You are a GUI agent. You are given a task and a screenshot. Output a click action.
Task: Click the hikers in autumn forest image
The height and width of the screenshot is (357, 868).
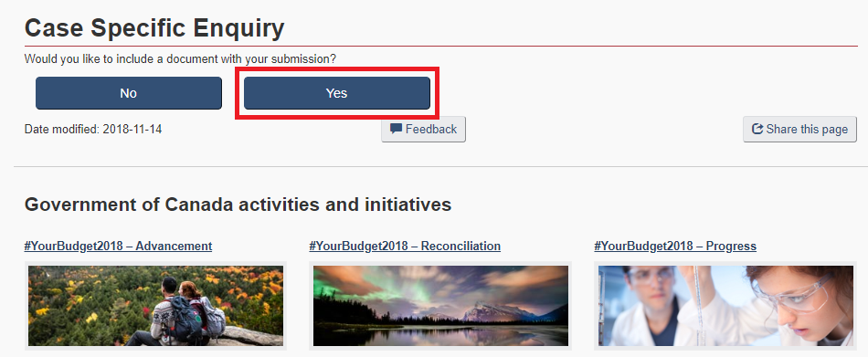(x=155, y=306)
